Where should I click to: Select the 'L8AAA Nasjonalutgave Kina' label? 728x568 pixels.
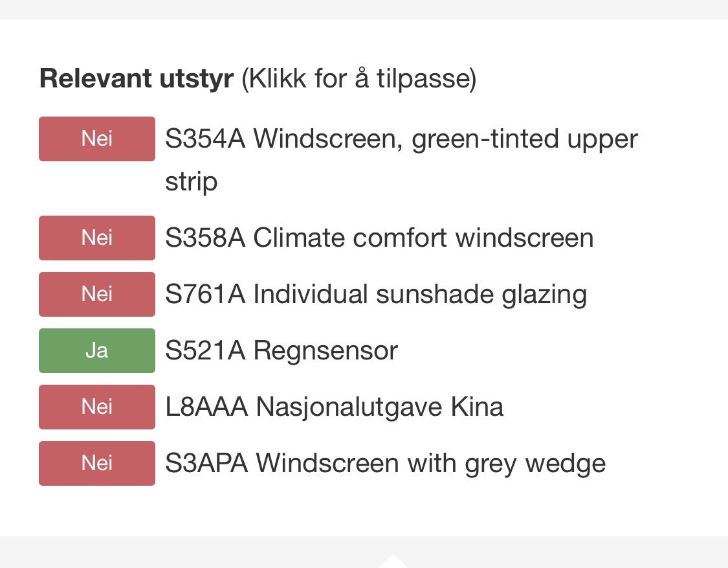tap(334, 407)
